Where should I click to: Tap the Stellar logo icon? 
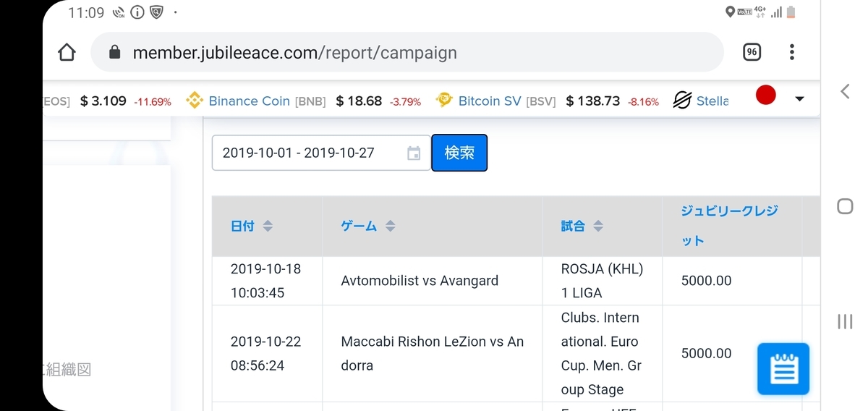pos(682,101)
